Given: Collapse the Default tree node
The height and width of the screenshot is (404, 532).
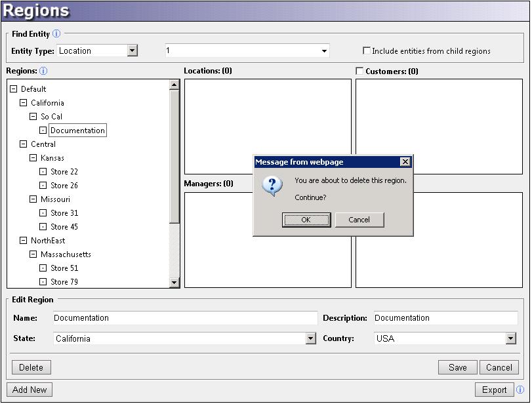Looking at the screenshot, I should (14, 89).
